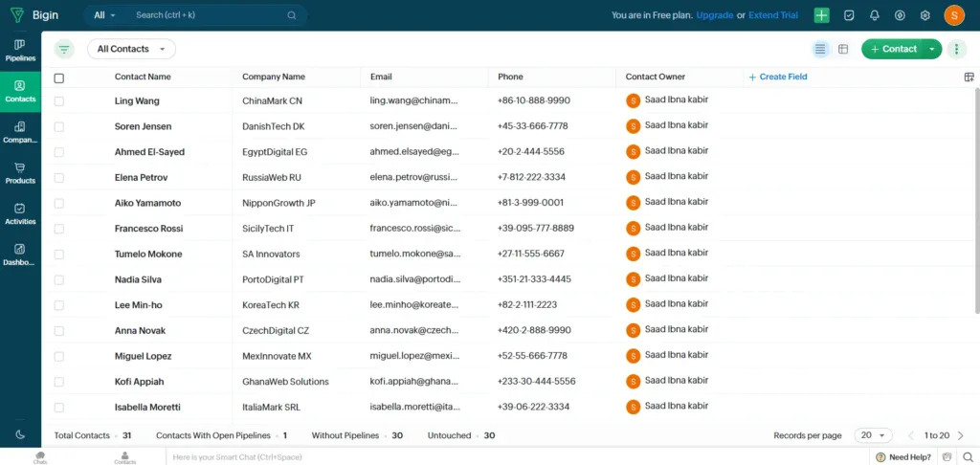This screenshot has width=980, height=465.
Task: Open contact Tumelo Mokone
Action: 148,254
